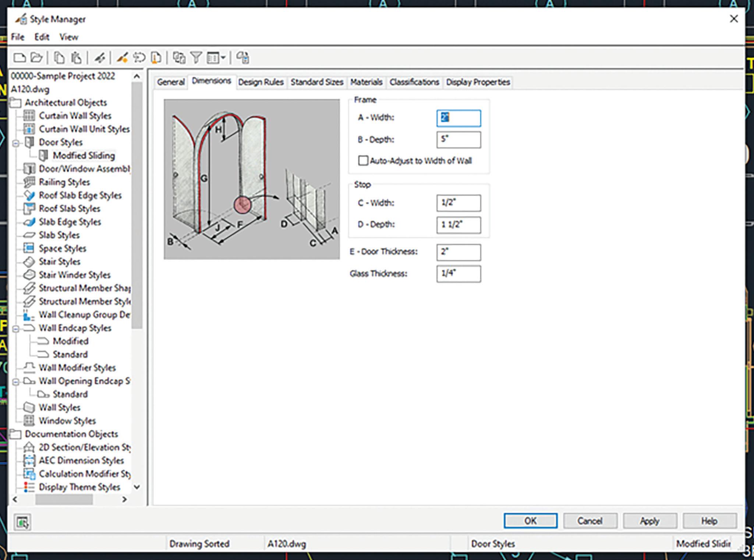This screenshot has width=754, height=560.
Task: Click the E - Door Thickness field
Action: tap(459, 252)
